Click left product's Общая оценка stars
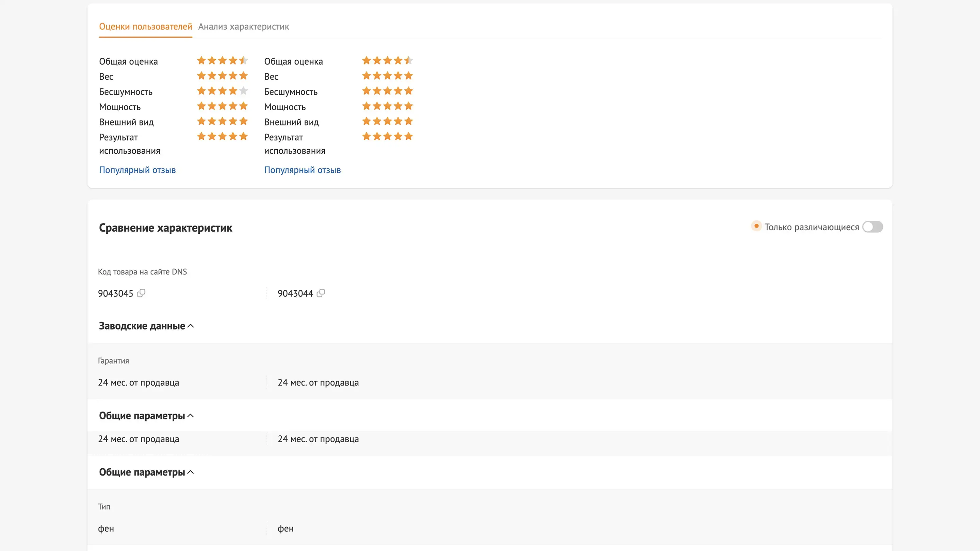 pos(222,61)
